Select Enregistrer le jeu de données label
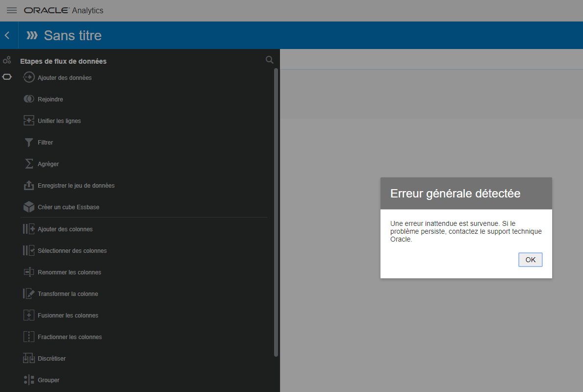This screenshot has width=583, height=392. [x=76, y=185]
